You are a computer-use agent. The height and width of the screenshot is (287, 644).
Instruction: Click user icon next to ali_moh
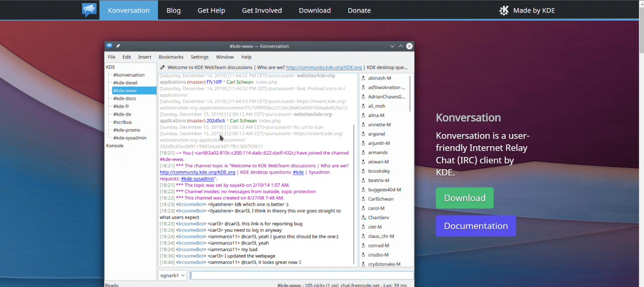tap(363, 106)
